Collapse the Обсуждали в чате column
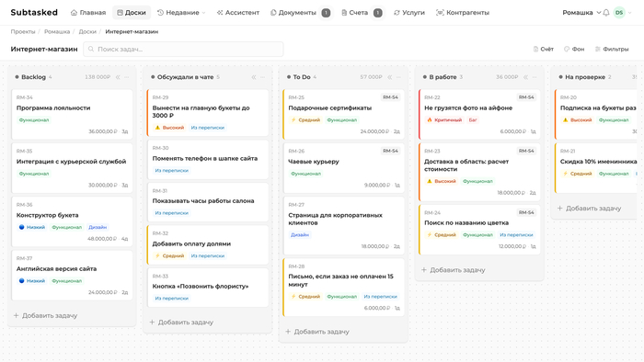The image size is (644, 362). pos(254,77)
